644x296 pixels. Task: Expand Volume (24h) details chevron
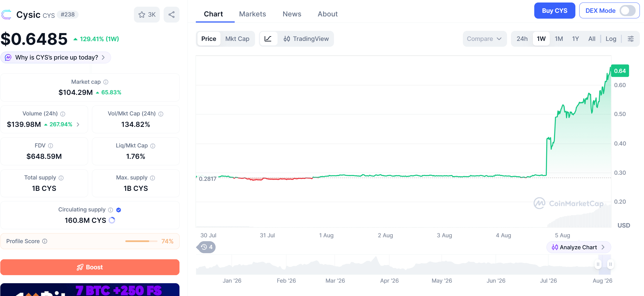click(78, 124)
